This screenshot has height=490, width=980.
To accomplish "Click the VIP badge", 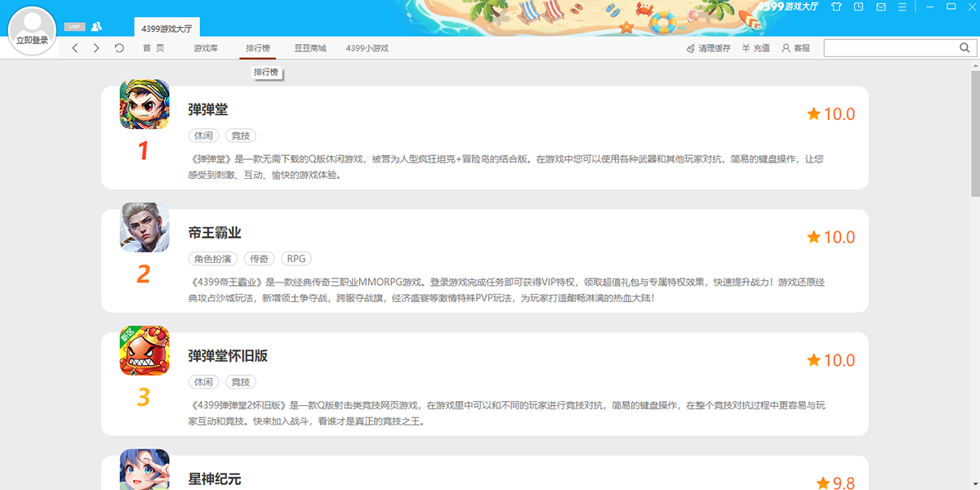I will (73, 27).
